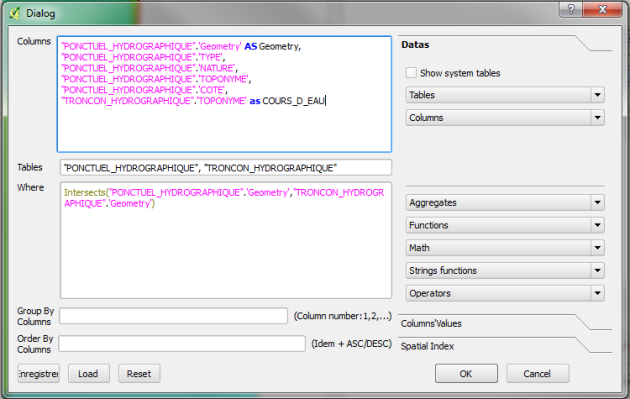Open the Operators dropdown

coord(505,293)
